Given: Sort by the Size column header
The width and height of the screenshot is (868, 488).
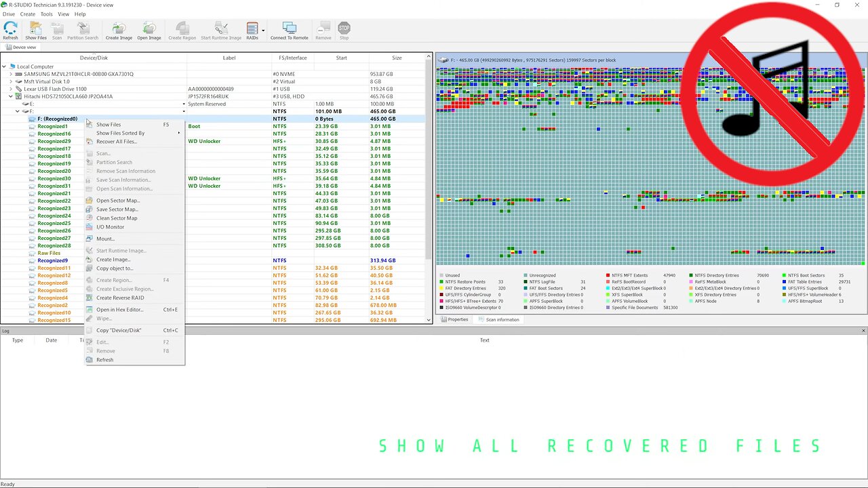Looking at the screenshot, I should click(x=397, y=58).
